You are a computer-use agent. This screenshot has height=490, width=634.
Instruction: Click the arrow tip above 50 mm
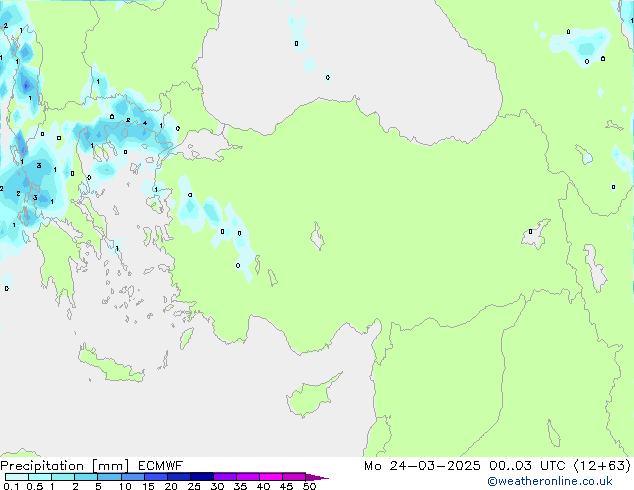click(x=317, y=477)
